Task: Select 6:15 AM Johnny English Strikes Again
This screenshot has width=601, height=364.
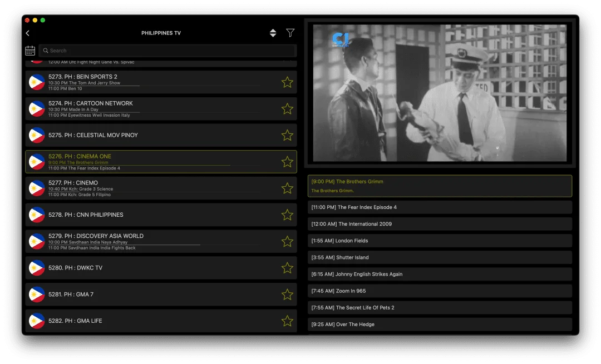Action: 440,274
